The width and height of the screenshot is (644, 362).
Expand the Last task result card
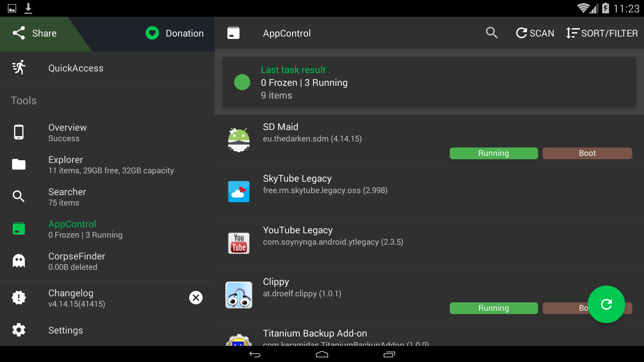[x=429, y=82]
